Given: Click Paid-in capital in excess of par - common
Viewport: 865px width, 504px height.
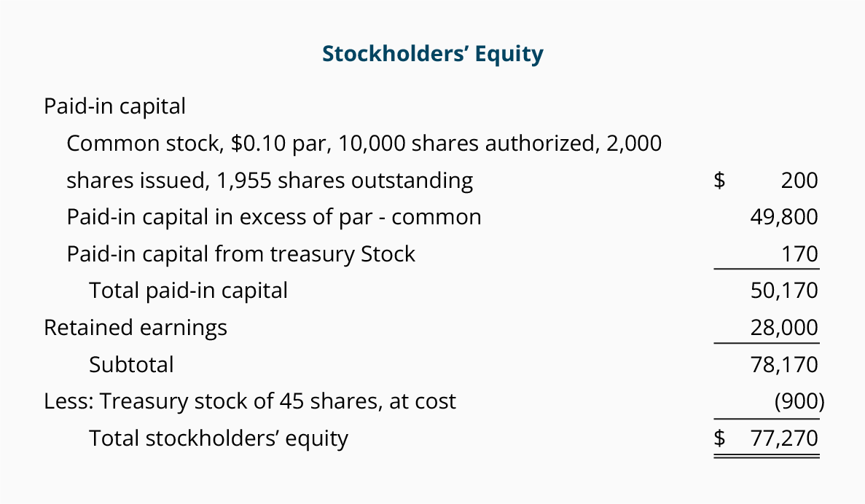Looking at the screenshot, I should pyautogui.click(x=274, y=217).
